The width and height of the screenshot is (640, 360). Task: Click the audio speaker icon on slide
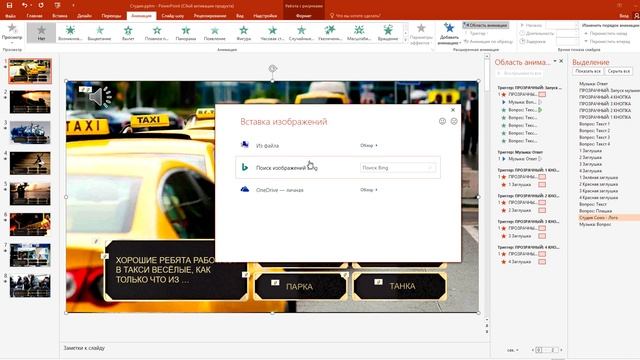coord(100,96)
